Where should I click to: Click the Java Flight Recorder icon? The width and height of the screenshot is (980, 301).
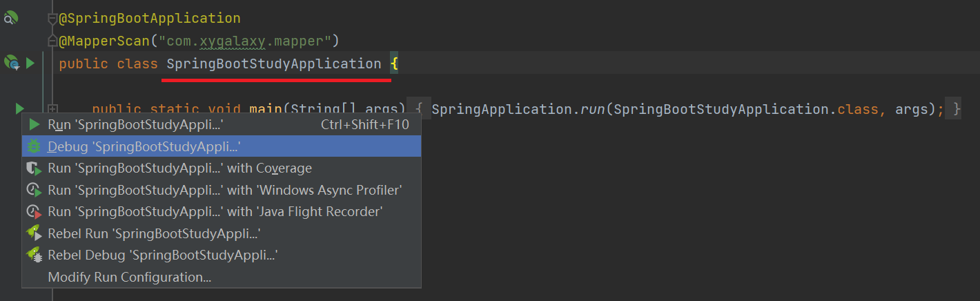pos(34,212)
